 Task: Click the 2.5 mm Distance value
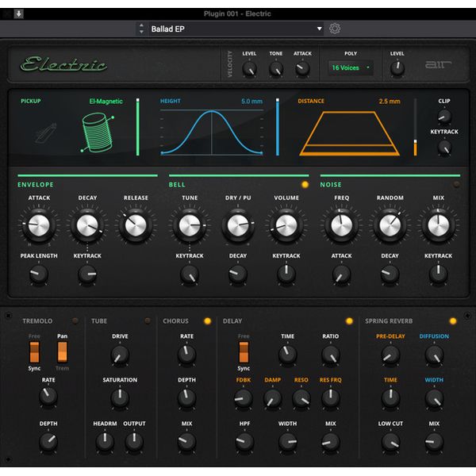390,101
